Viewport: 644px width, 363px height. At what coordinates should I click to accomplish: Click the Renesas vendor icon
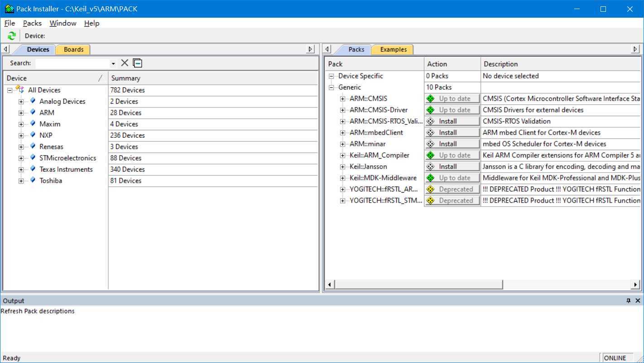click(33, 146)
